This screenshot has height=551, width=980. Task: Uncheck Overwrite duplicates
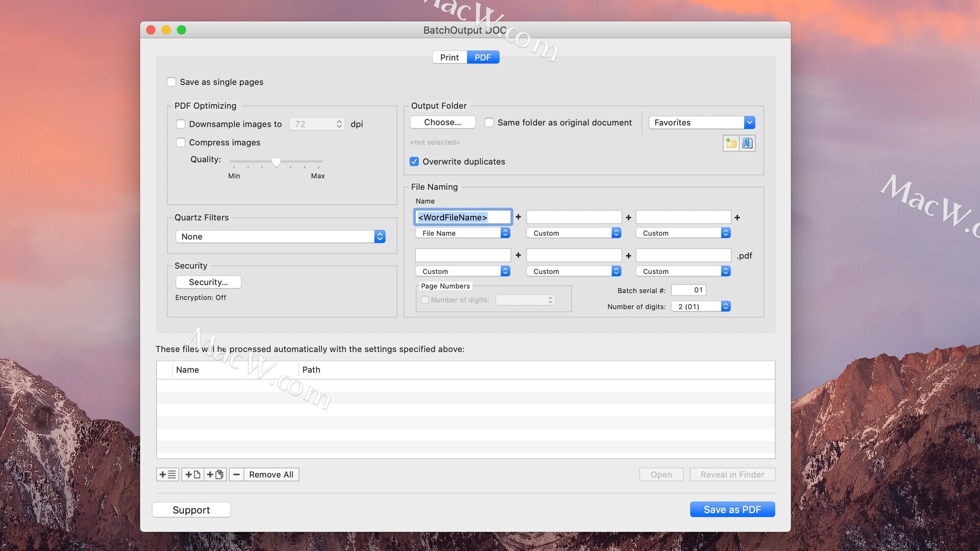pos(414,162)
